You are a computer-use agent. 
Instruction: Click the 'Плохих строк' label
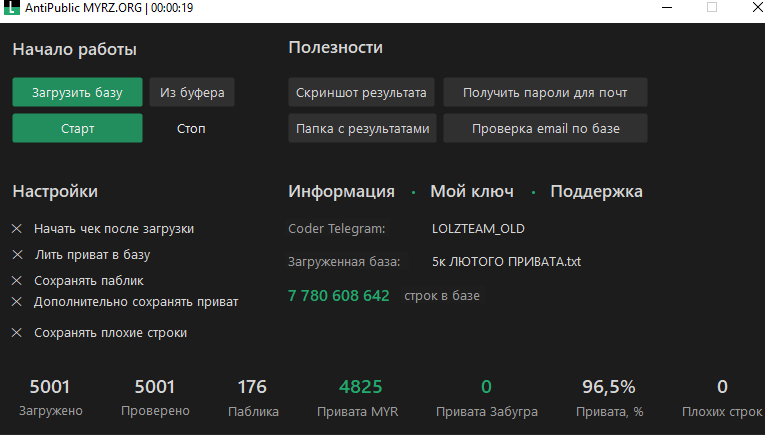pyautogui.click(x=722, y=412)
